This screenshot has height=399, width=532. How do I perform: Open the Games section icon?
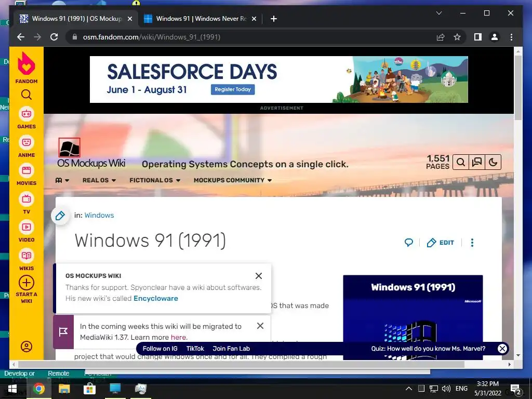[26, 114]
